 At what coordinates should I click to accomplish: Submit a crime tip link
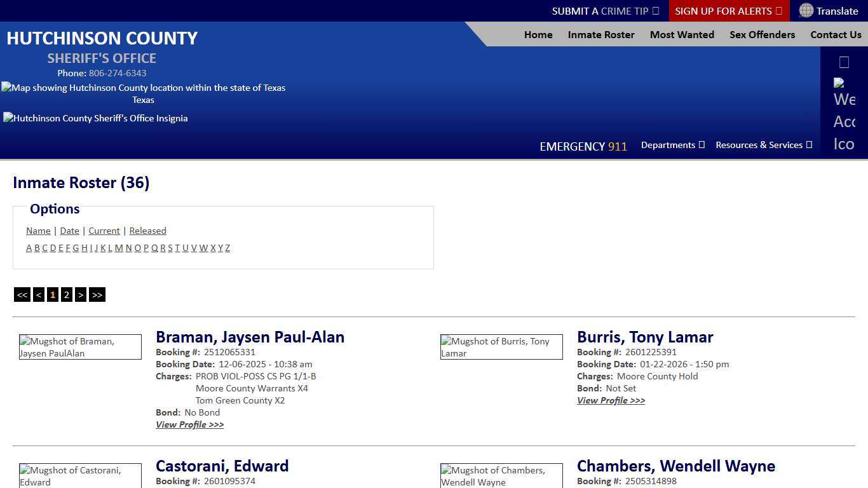click(605, 11)
